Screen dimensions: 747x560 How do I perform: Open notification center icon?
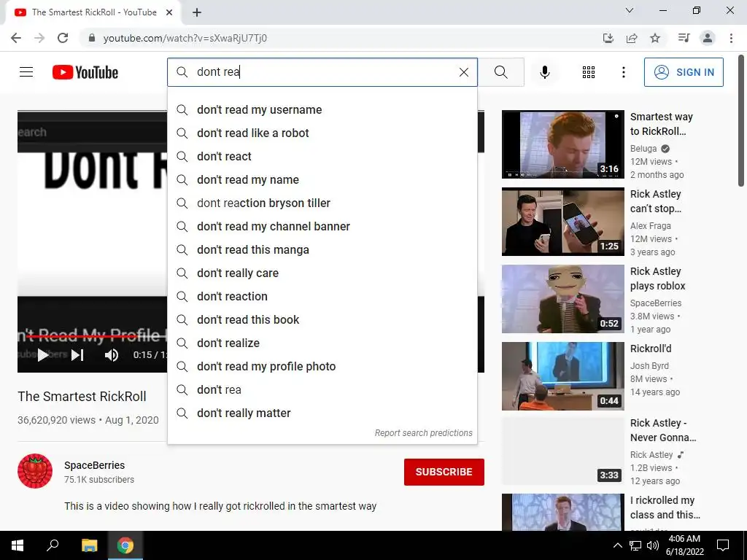723,545
